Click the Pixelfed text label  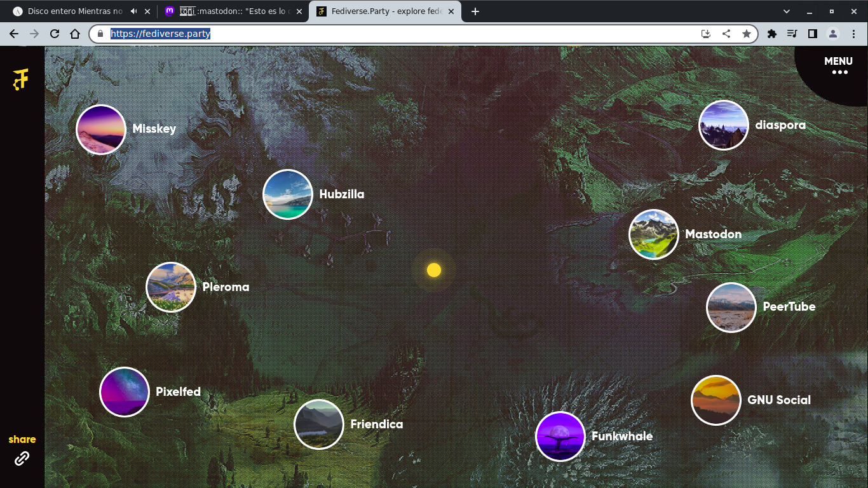click(178, 392)
